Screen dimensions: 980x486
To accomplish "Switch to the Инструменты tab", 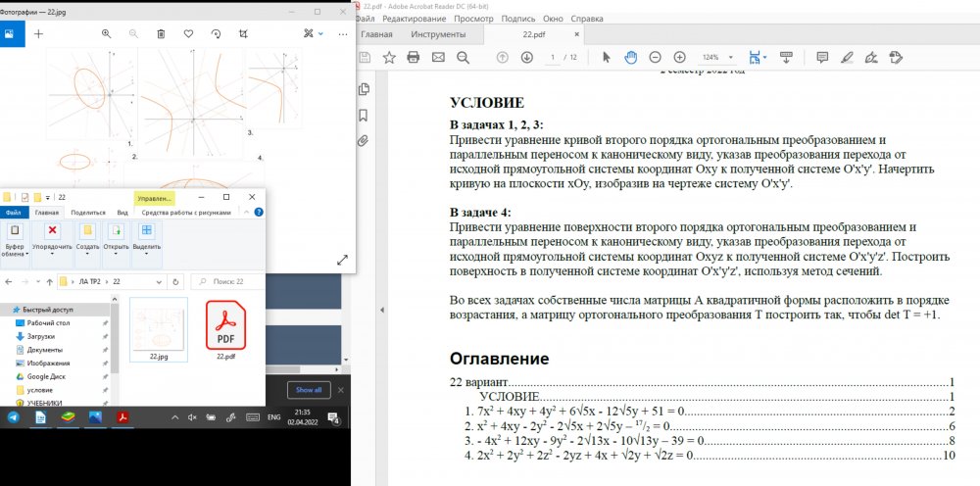I will coord(447,34).
